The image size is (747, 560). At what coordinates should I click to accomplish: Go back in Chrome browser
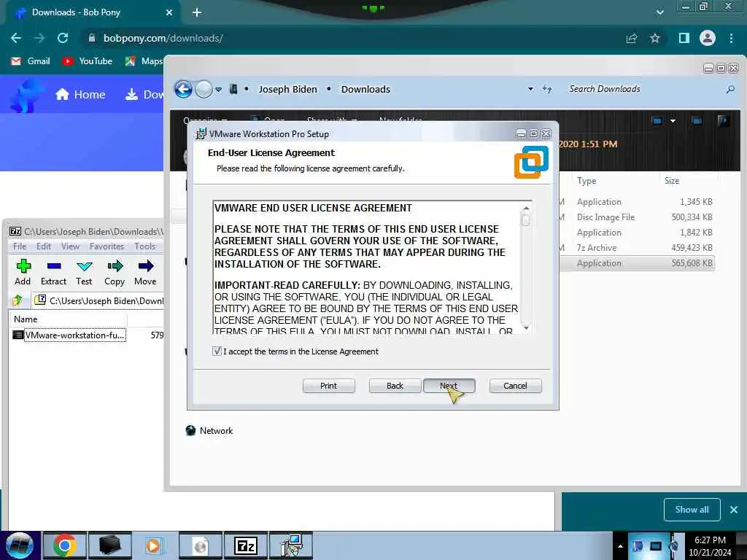click(x=16, y=38)
